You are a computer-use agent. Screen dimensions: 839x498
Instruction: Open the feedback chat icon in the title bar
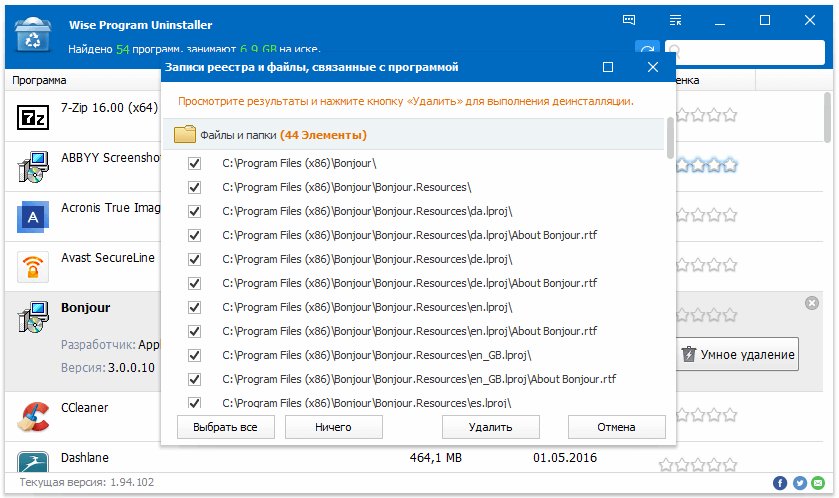tap(629, 20)
